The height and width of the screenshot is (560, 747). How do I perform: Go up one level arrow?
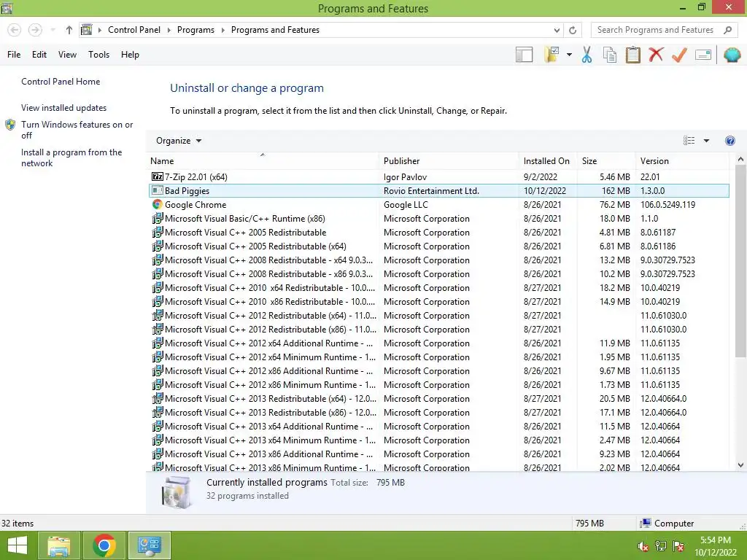[69, 30]
